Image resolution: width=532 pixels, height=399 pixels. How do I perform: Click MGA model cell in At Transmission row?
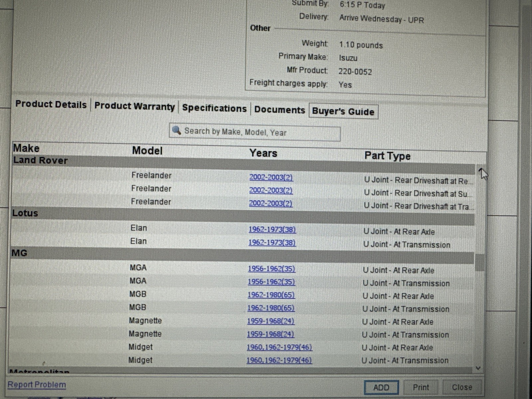tap(138, 281)
